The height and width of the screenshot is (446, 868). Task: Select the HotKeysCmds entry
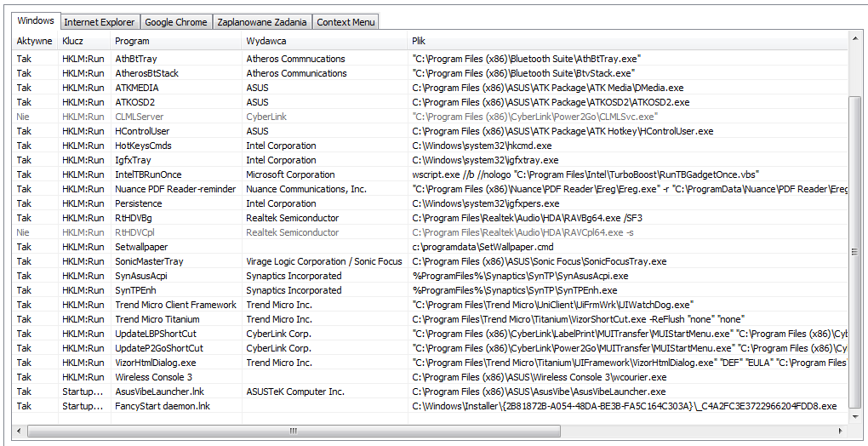click(x=430, y=146)
